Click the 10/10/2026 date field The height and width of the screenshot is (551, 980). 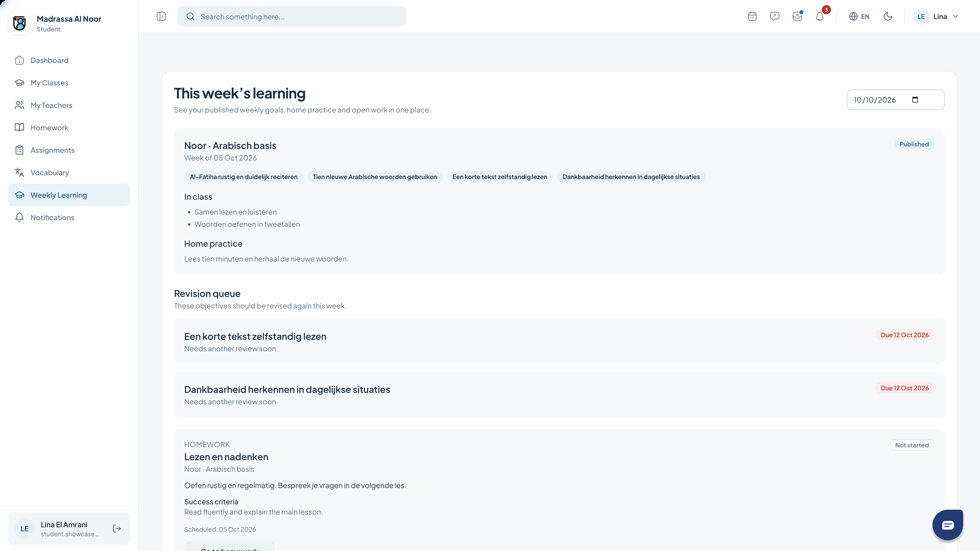[896, 100]
